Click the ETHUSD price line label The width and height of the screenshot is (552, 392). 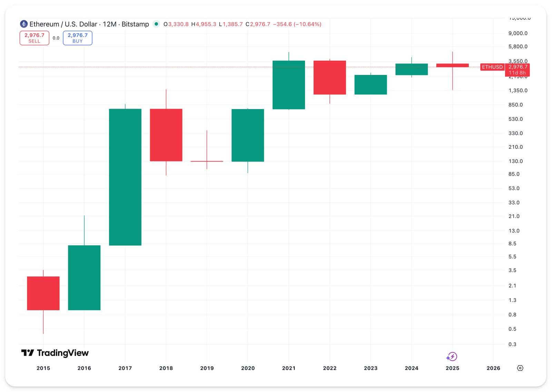pyautogui.click(x=492, y=67)
